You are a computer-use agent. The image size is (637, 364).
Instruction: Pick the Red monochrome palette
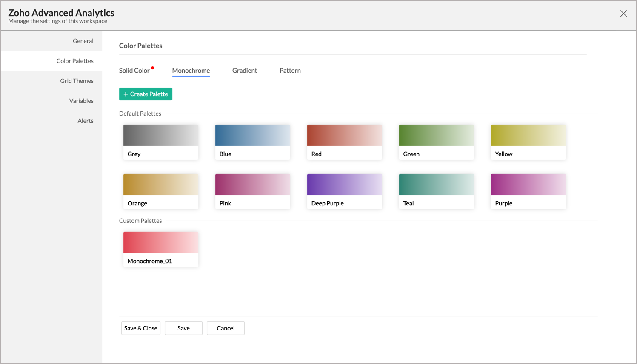345,142
